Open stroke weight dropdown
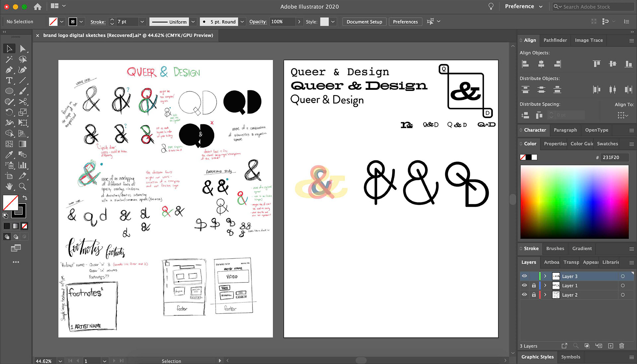Viewport: 637px width, 364px height. [x=142, y=22]
